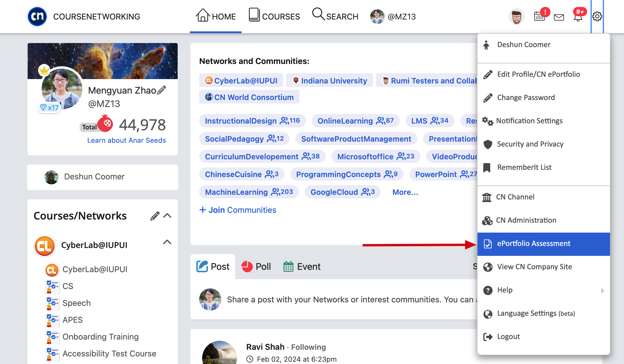The image size is (624, 364).
Task: Select the Event tab
Action: click(302, 267)
